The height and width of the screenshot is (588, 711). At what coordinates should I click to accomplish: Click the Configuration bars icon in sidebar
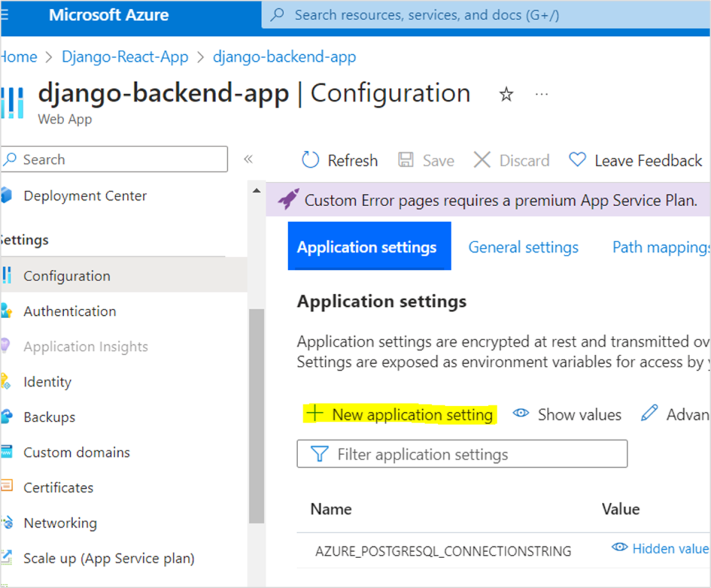click(x=6, y=276)
